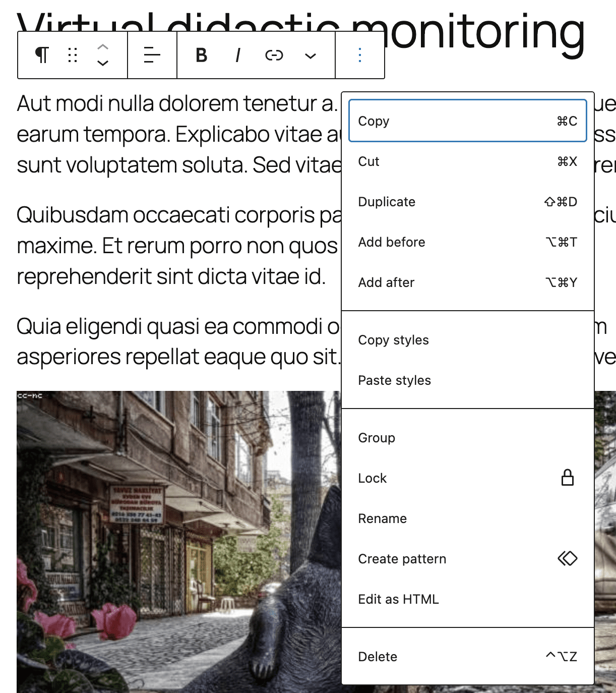Click the paragraph block type icon
The image size is (616, 693).
coord(42,55)
